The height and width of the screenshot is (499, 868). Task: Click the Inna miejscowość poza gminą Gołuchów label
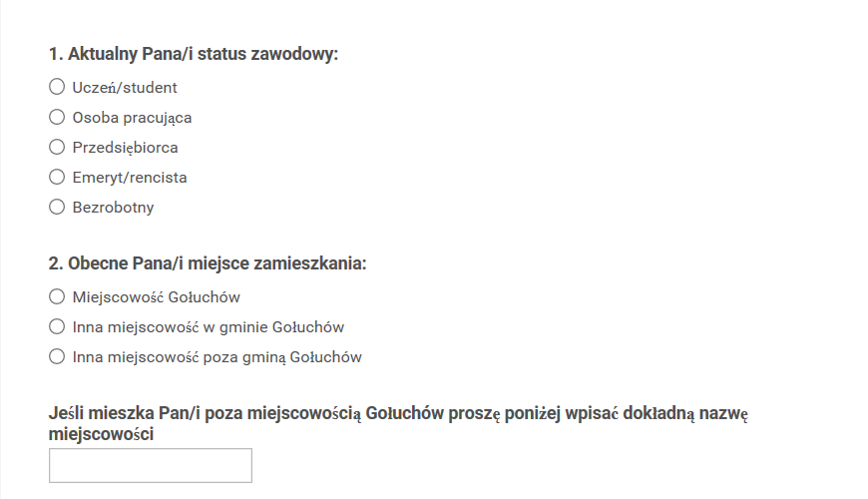tap(217, 356)
